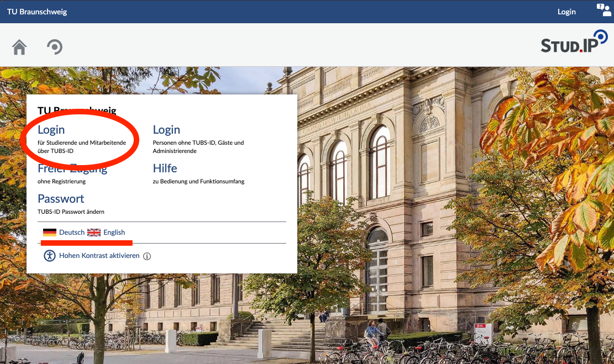Click the Stud.IP circular icon beside home
The image size is (614, 364).
[x=55, y=47]
